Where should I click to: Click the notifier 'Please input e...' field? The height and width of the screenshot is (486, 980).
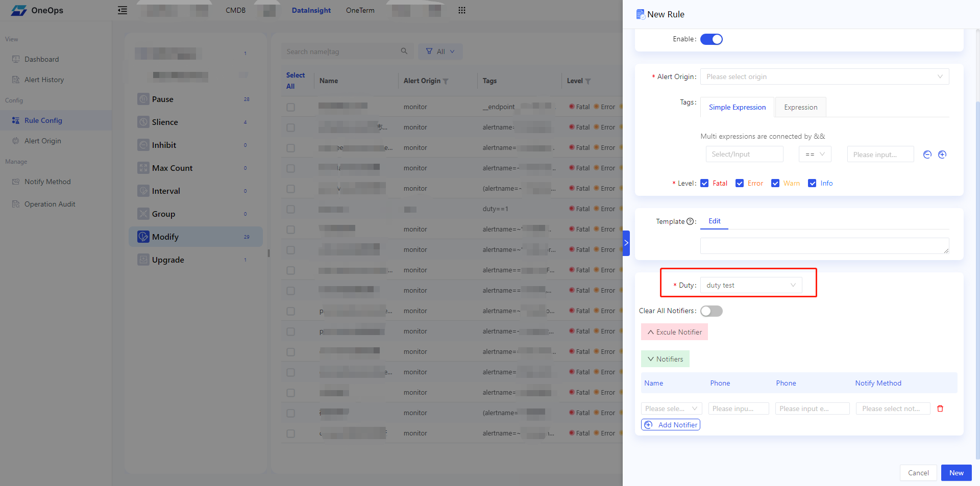click(x=813, y=408)
